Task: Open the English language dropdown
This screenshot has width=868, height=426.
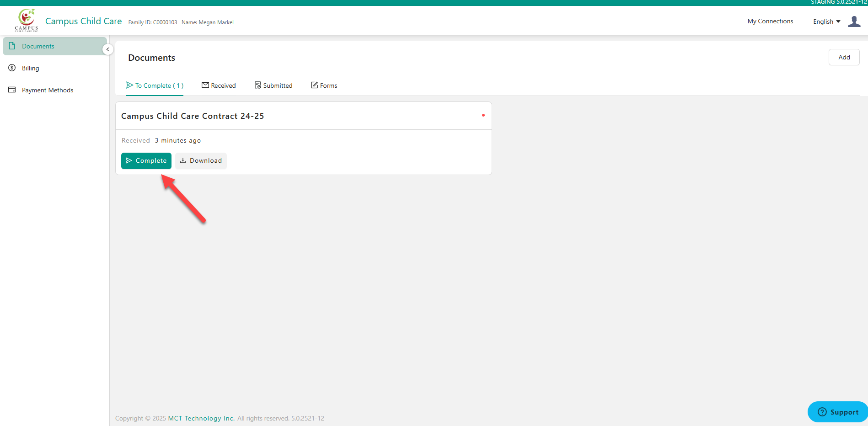Action: 826,21
